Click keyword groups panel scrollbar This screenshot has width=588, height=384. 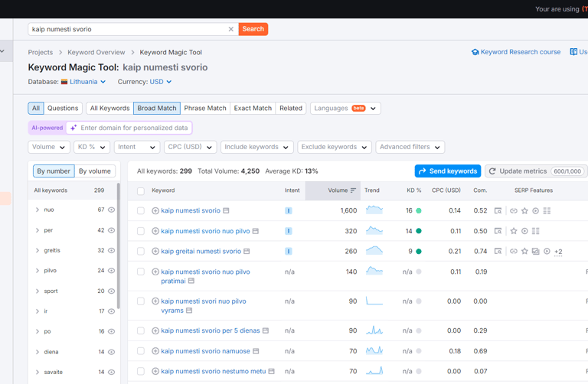119,246
